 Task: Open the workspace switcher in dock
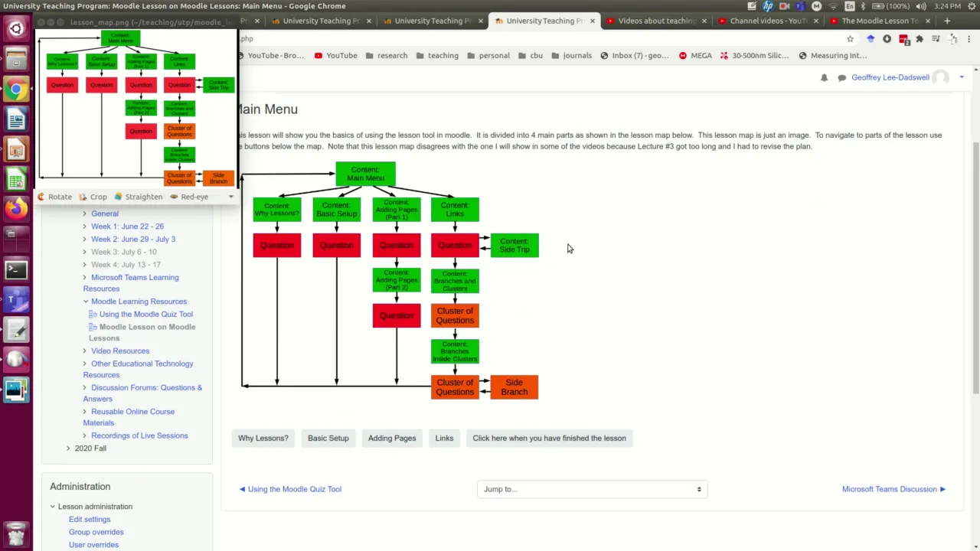click(x=16, y=239)
